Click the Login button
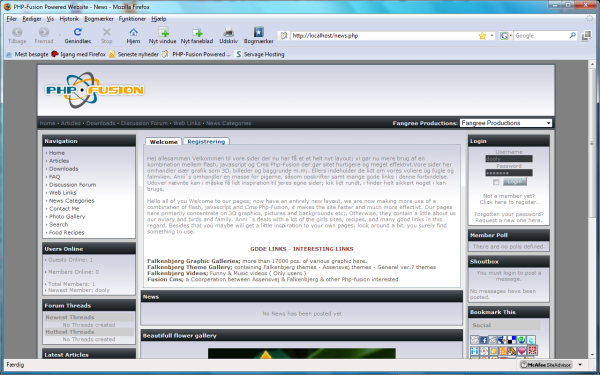600x375 pixels. [x=515, y=182]
